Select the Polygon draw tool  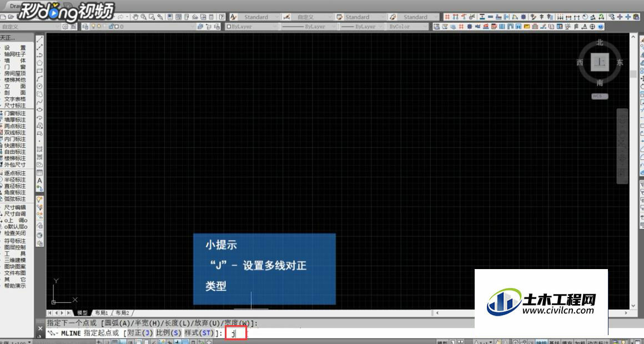point(40,63)
